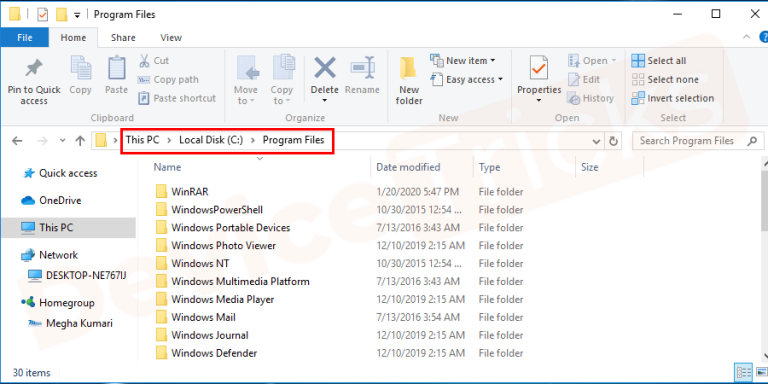
Task: Click Select none in the ribbon
Action: 665,79
